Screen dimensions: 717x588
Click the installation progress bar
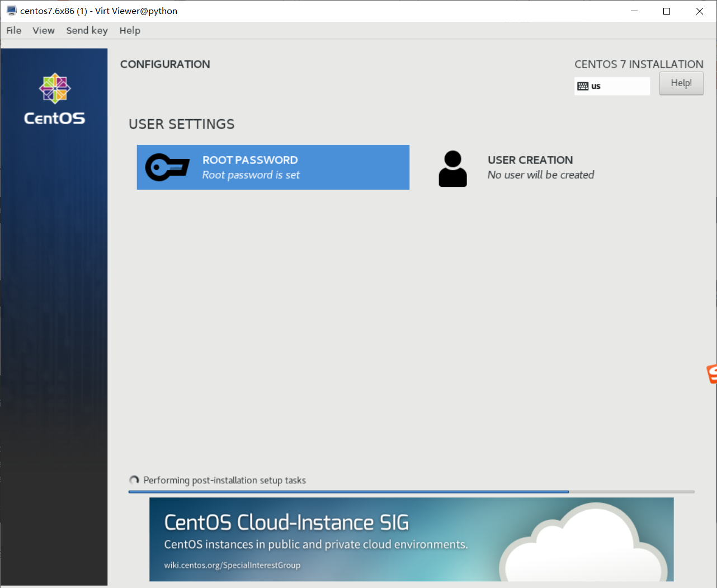pos(412,492)
